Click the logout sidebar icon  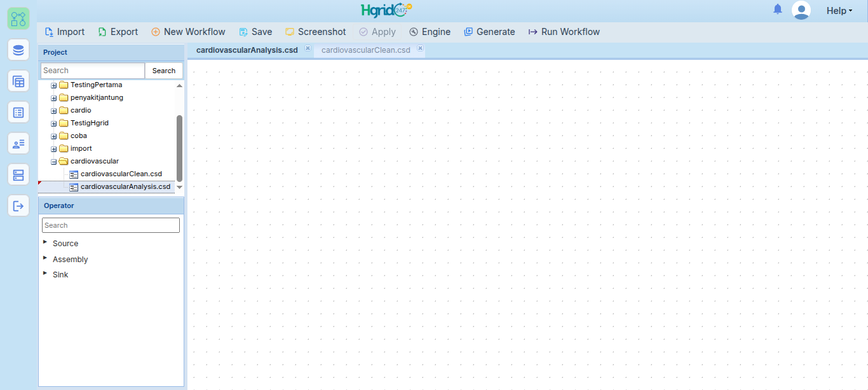pyautogui.click(x=18, y=205)
